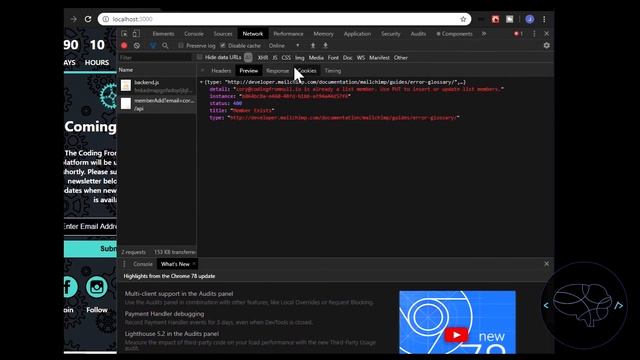Viewport: 640px width, 360px height.
Task: Open DevTools customize three-dot menu
Action: pos(534,34)
